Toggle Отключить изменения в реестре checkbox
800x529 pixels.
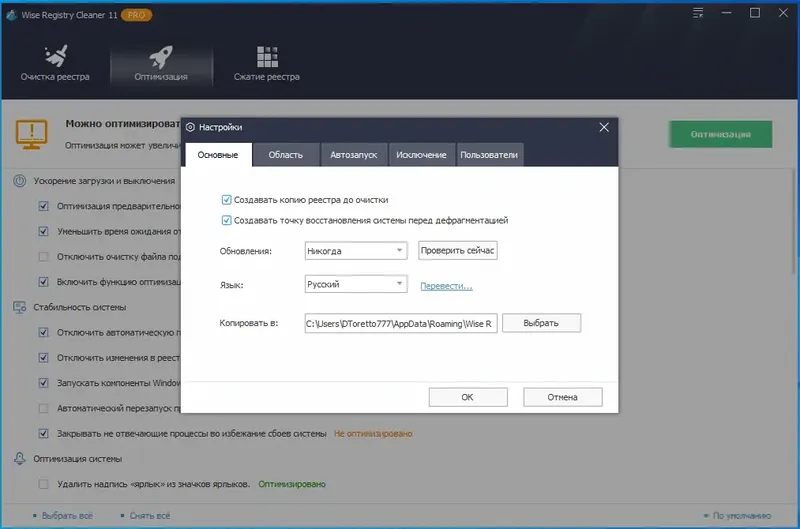click(43, 358)
